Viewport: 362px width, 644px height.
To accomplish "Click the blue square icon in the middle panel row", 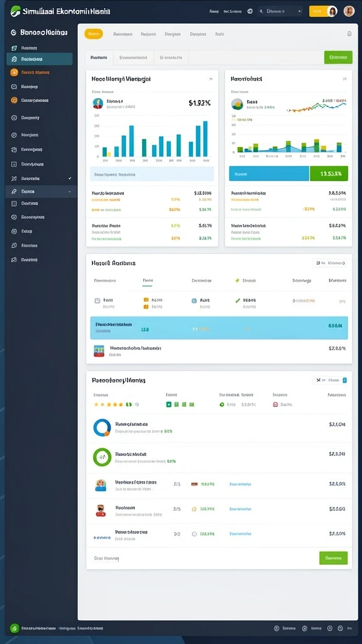I will click(x=194, y=301).
